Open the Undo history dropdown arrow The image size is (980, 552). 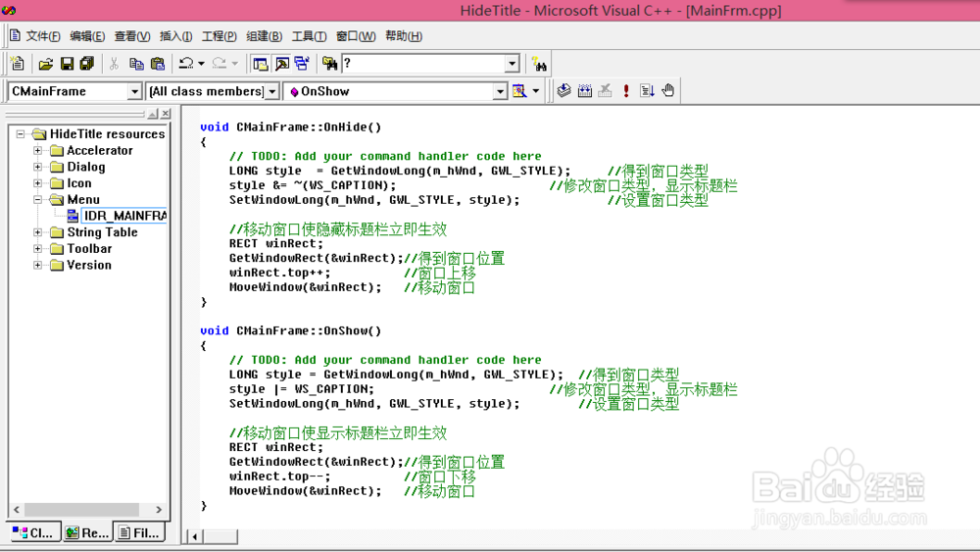201,64
